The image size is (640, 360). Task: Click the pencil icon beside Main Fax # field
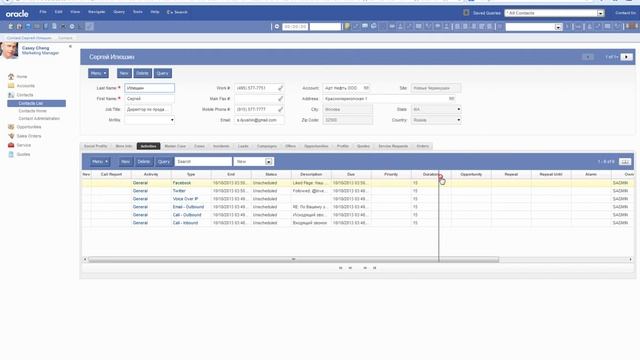(x=280, y=99)
